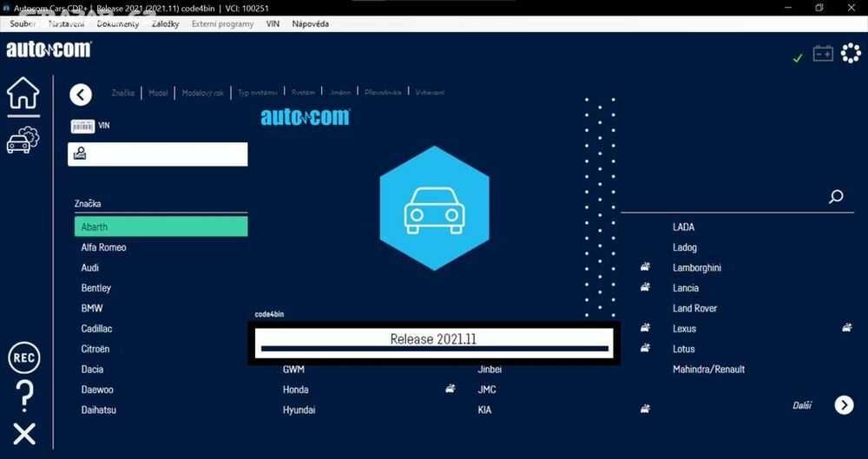Click the green connection checkmark icon
The image size is (868, 459).
[x=798, y=57]
